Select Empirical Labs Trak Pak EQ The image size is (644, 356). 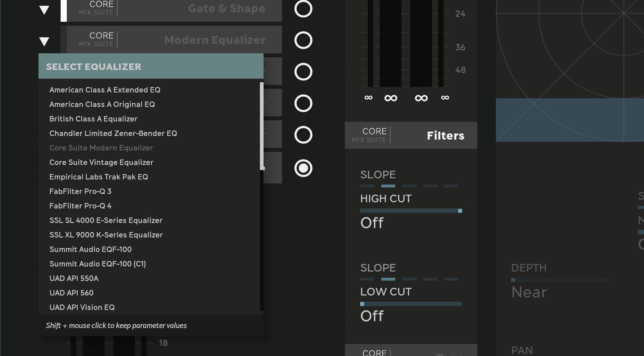[x=99, y=177]
